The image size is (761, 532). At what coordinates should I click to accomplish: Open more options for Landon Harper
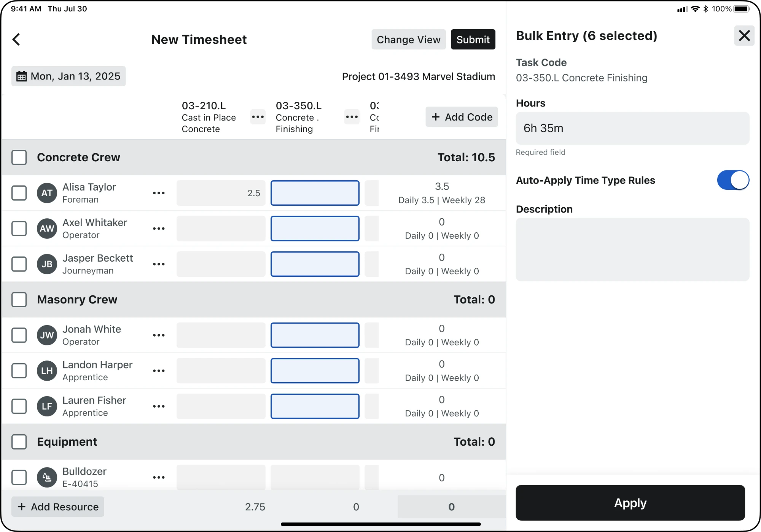(x=159, y=371)
